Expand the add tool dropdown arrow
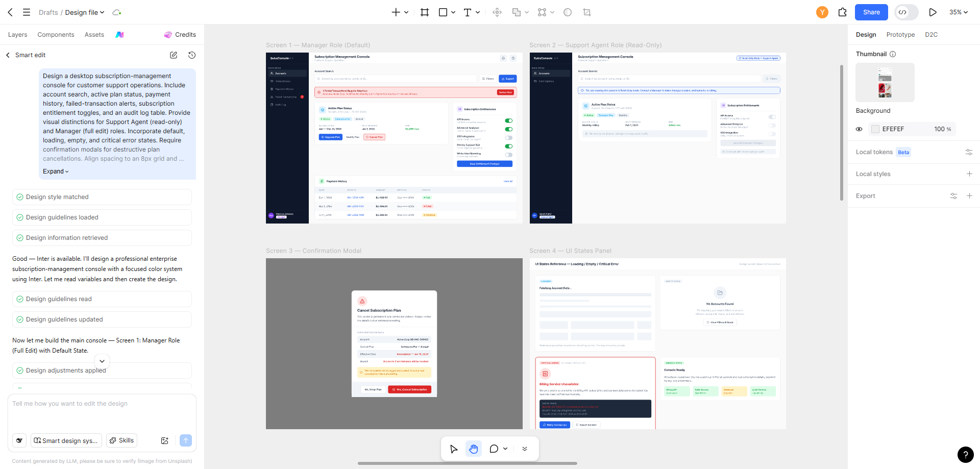 406,12
